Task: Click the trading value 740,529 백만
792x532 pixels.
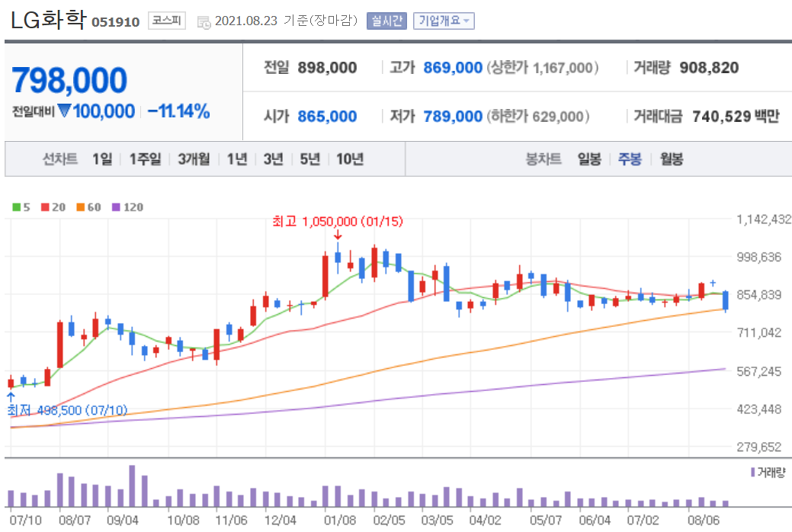Action: (x=736, y=117)
